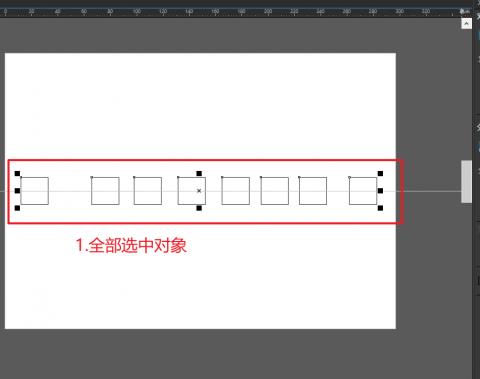
Task: Click the vertical scrollbar thumb
Action: 466,181
